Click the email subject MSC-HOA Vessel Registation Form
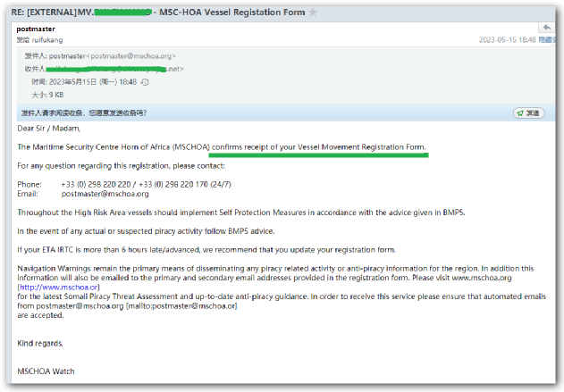 (x=232, y=13)
